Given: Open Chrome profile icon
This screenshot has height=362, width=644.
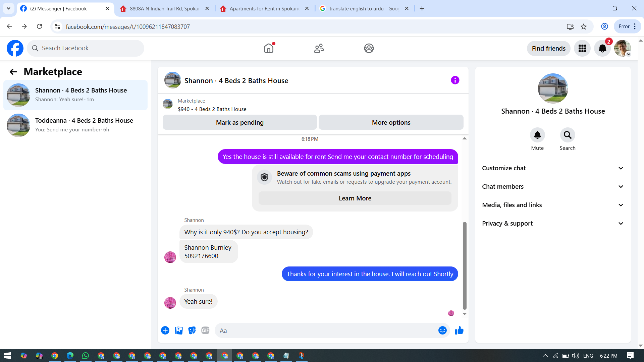Looking at the screenshot, I should (604, 26).
